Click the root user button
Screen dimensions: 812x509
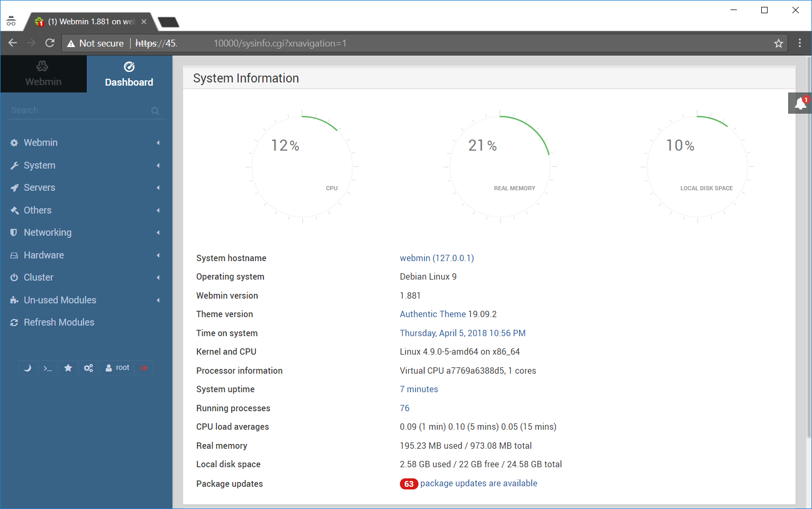point(117,368)
